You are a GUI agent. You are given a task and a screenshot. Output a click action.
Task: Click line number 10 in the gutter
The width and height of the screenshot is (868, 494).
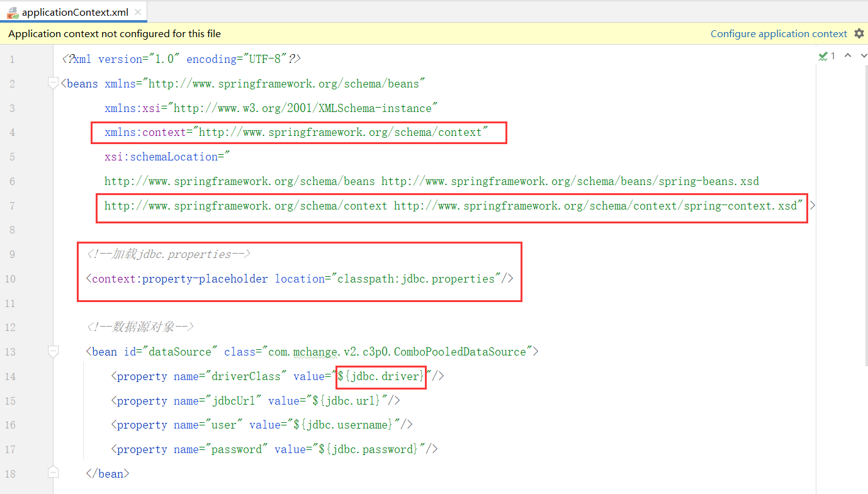point(10,279)
